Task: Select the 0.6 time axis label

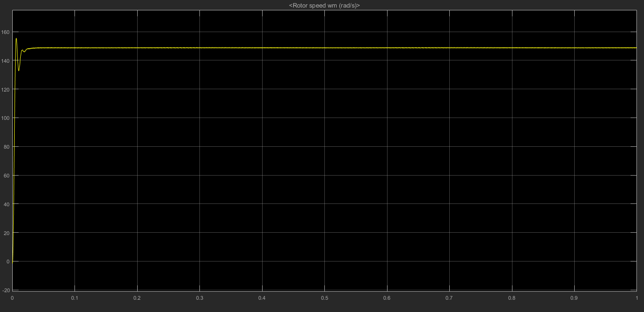Action: tap(387, 298)
